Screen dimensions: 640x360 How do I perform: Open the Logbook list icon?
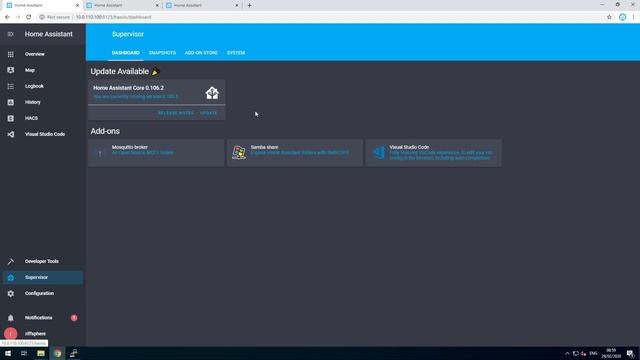(x=11, y=86)
